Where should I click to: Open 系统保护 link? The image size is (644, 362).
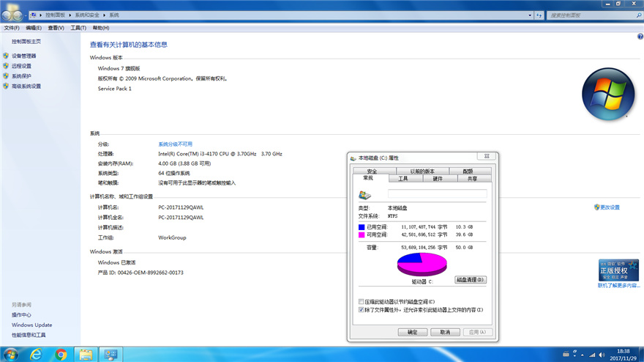(21, 76)
